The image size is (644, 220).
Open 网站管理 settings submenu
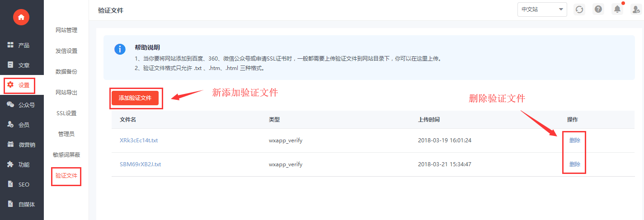pos(66,30)
